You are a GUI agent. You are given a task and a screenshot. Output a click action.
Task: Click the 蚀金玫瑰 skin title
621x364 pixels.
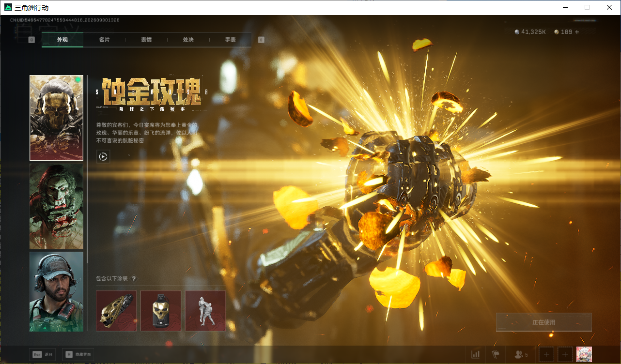pyautogui.click(x=152, y=92)
